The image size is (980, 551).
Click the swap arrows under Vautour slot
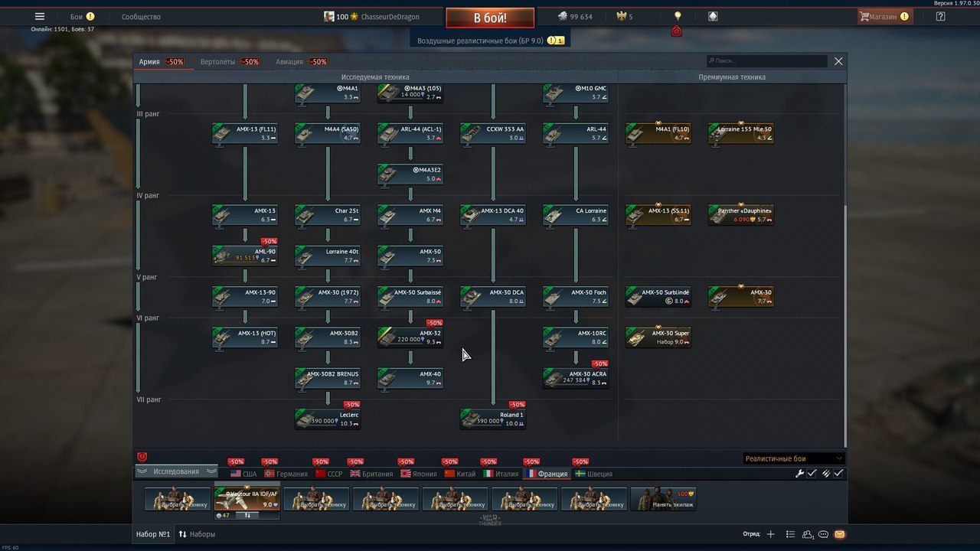click(x=247, y=516)
